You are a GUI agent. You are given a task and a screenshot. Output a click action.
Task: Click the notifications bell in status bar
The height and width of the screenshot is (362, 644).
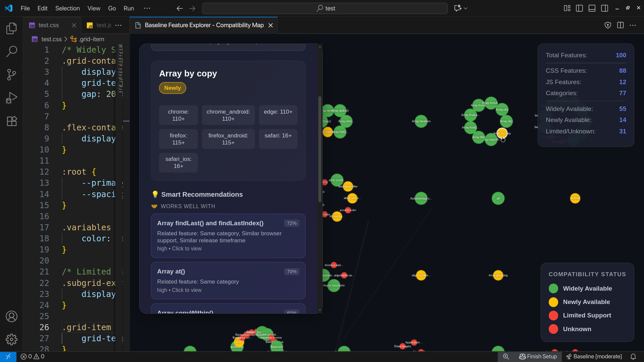point(633,357)
